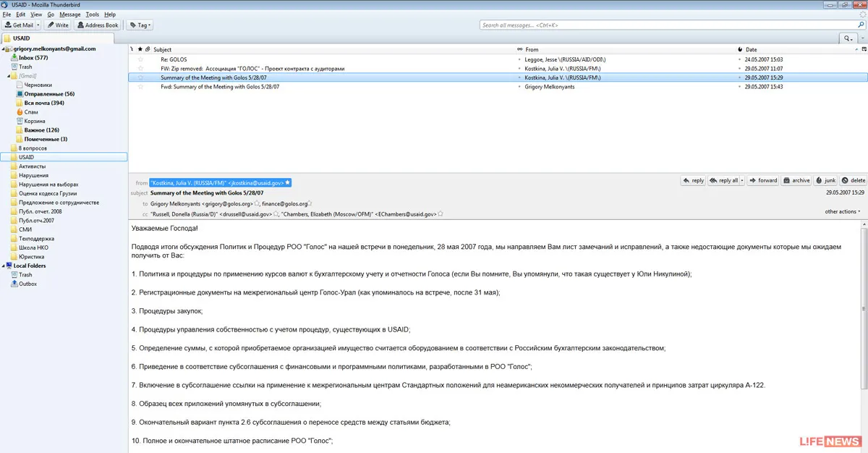Image resolution: width=868 pixels, height=453 pixels.
Task: Forward the open message
Action: 762,180
